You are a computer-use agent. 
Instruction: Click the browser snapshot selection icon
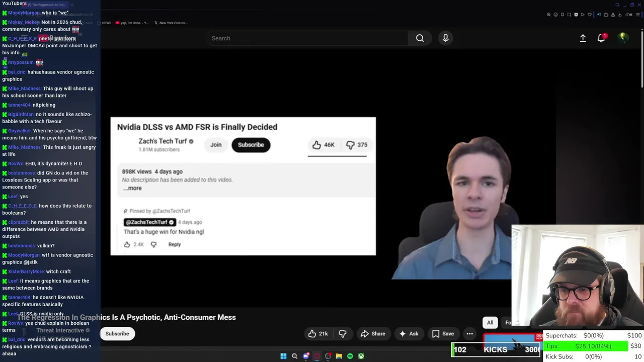pyautogui.click(x=569, y=15)
